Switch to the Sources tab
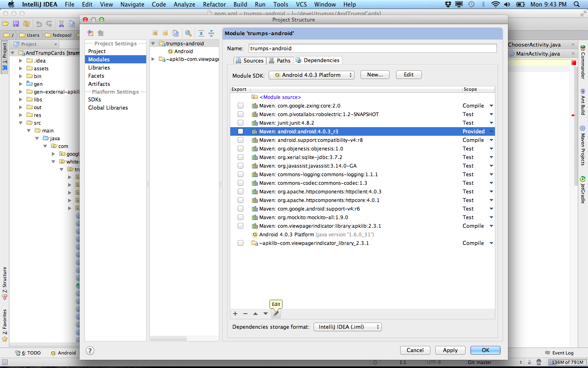The height and width of the screenshot is (368, 588). coord(250,61)
